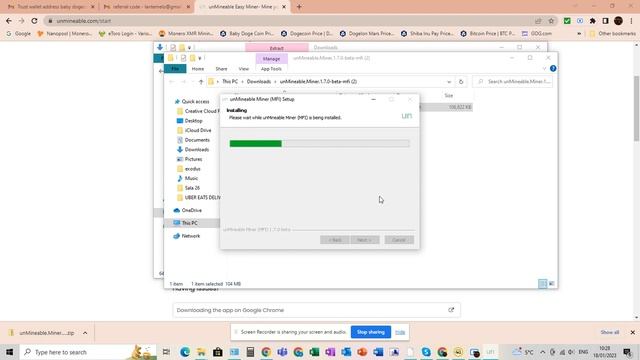Open the Share ribbon tab
The width and height of the screenshot is (640, 360).
[x=221, y=69]
